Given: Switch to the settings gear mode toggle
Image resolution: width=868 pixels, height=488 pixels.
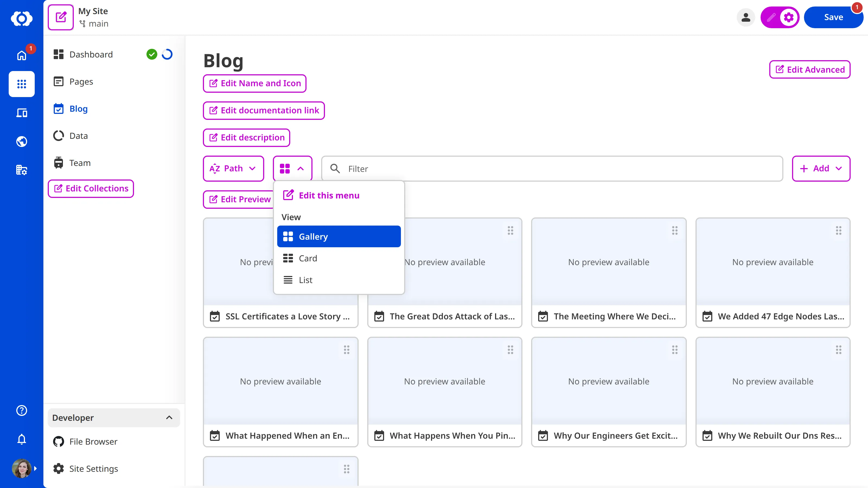Looking at the screenshot, I should (789, 17).
